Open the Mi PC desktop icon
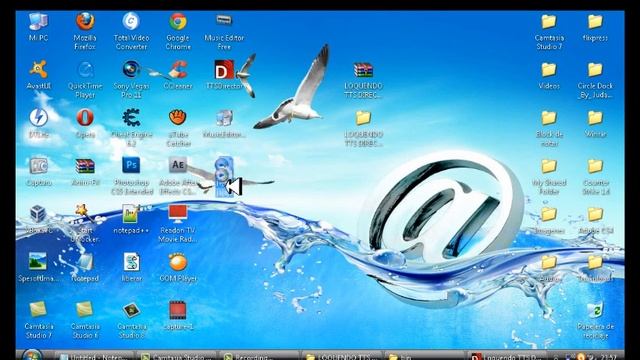This screenshot has height=360, width=640. 38,22
